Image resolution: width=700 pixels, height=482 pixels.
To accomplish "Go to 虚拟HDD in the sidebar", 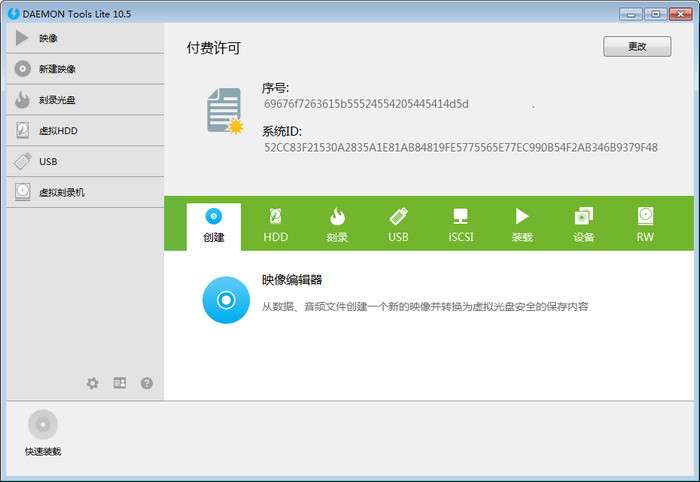I will (85, 130).
